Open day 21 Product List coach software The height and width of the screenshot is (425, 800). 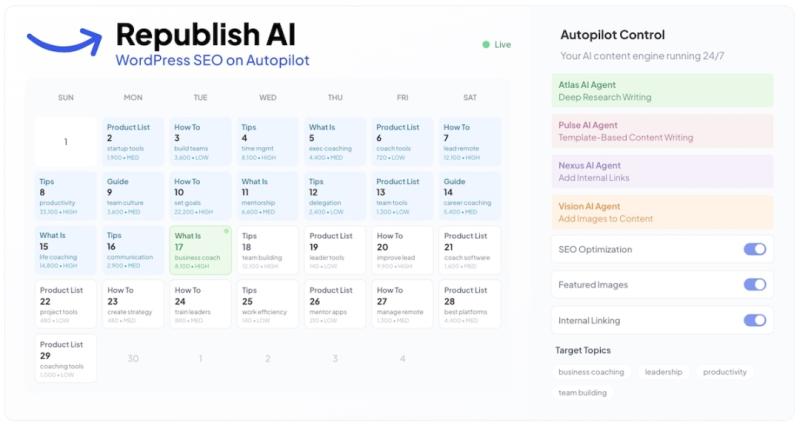point(470,250)
